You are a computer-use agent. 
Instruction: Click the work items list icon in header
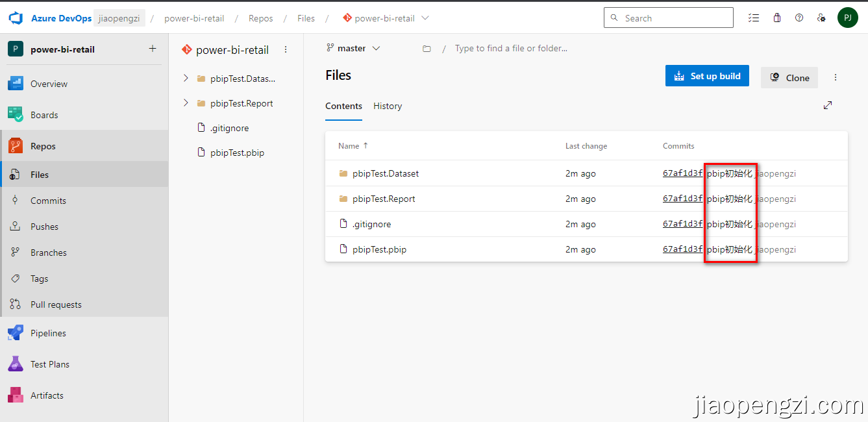(x=754, y=18)
